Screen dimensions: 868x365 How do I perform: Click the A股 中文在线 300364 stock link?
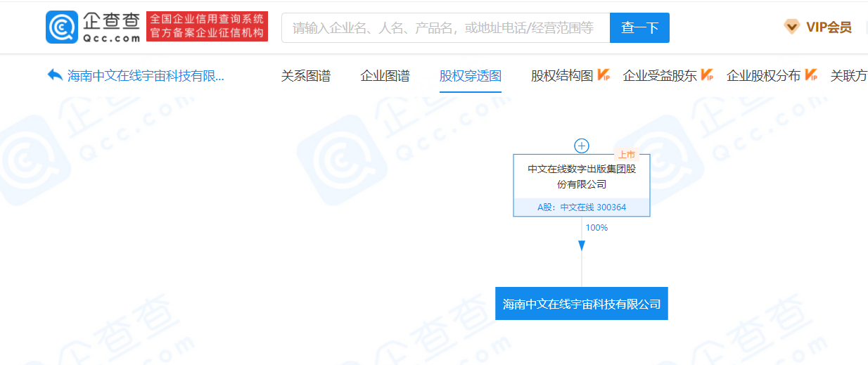coord(582,207)
